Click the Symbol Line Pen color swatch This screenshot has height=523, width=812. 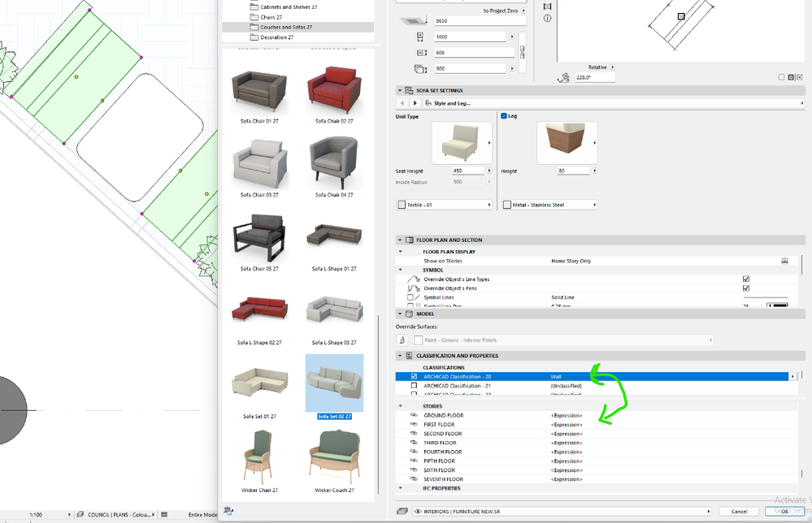click(x=777, y=305)
